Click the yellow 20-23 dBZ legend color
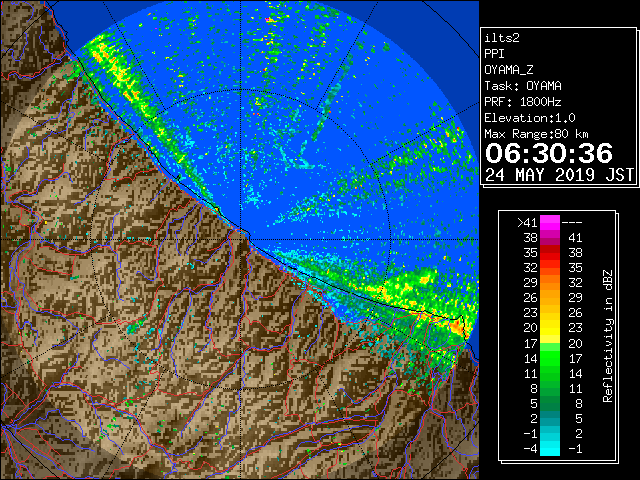 point(550,328)
